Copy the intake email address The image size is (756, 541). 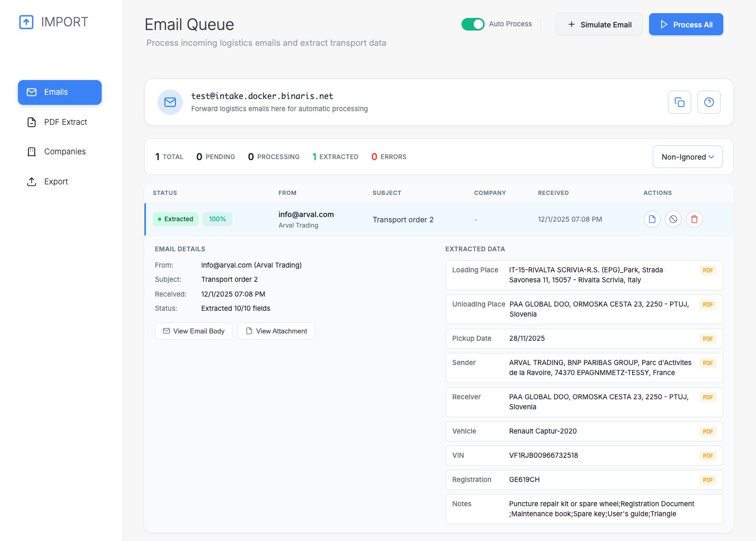[x=680, y=102]
